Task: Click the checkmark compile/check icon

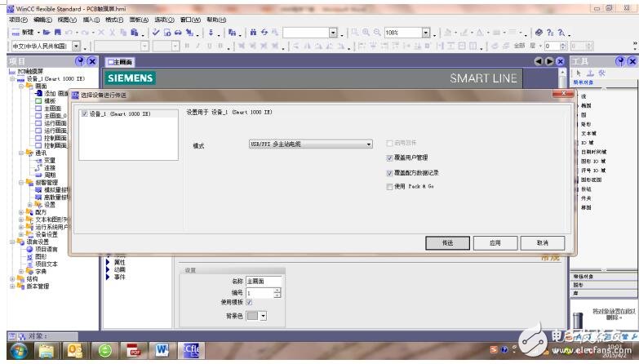Action: [x=156, y=32]
